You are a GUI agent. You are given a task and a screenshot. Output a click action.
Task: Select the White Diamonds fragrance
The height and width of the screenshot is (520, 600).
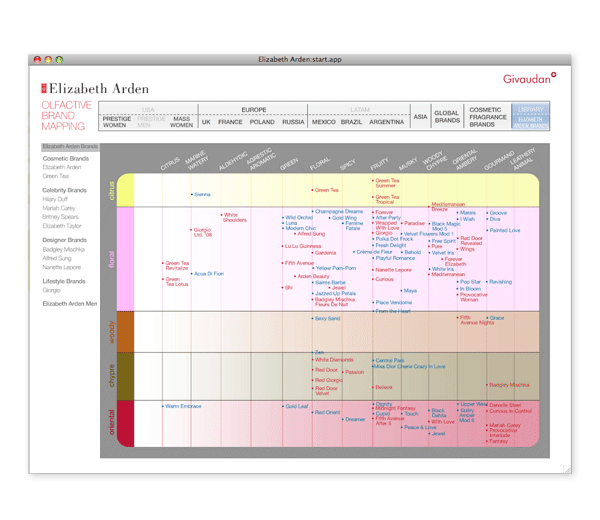tap(333, 360)
